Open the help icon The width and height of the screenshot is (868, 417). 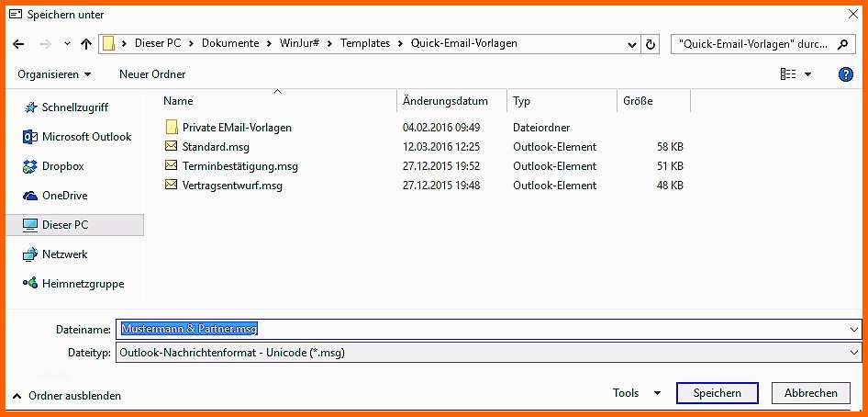click(846, 74)
